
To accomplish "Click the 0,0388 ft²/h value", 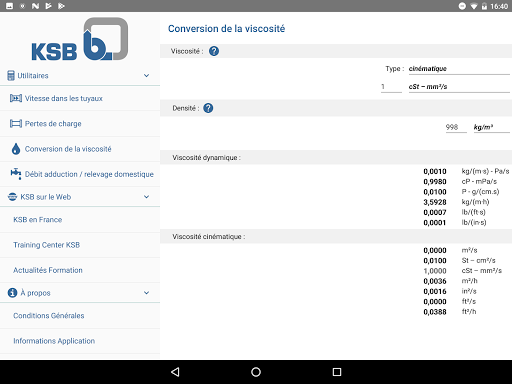I will click(435, 312).
